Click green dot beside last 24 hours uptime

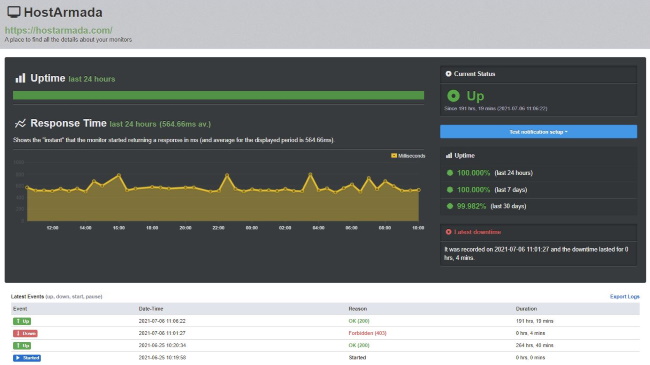click(x=450, y=173)
